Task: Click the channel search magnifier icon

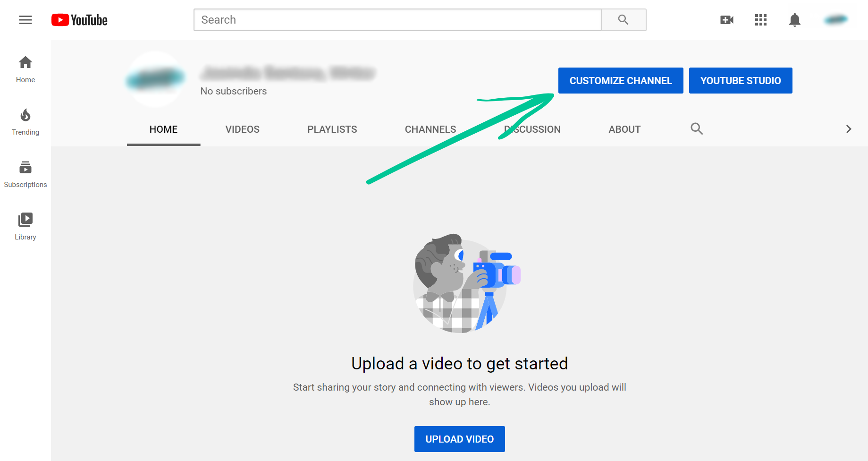Action: 697,128
